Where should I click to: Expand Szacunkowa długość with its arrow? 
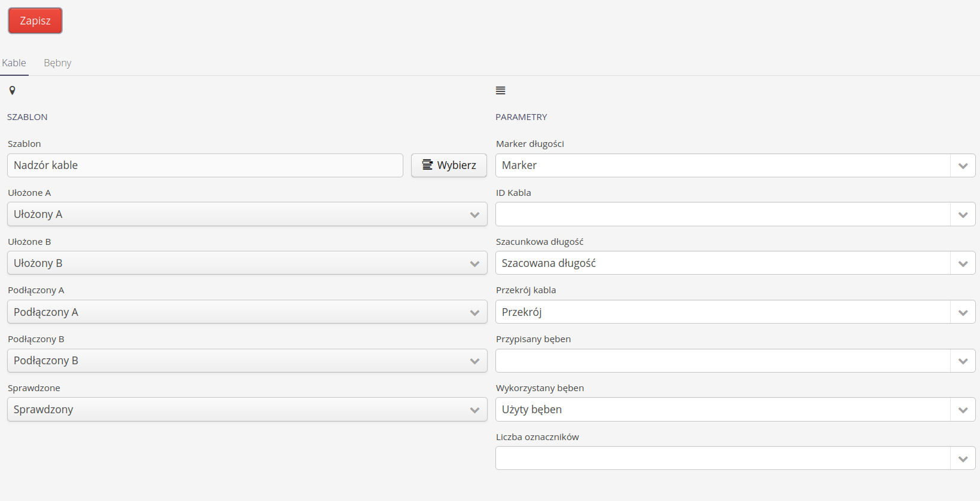coord(963,263)
